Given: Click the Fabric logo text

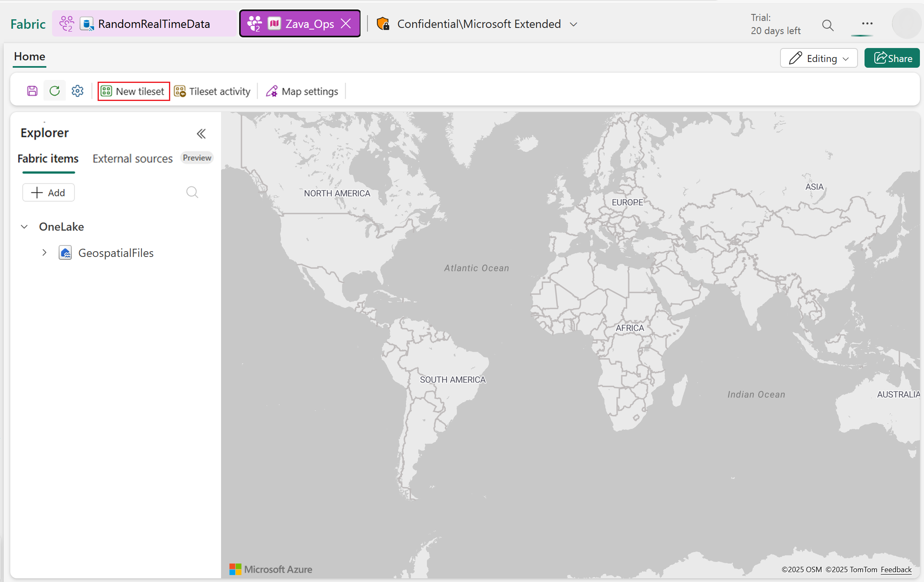Looking at the screenshot, I should tap(28, 24).
